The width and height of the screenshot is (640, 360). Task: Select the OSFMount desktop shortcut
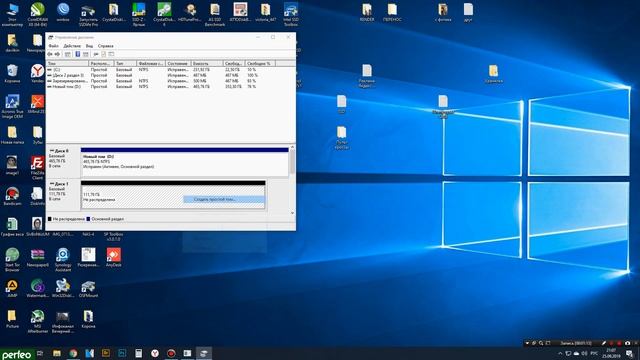click(88, 288)
